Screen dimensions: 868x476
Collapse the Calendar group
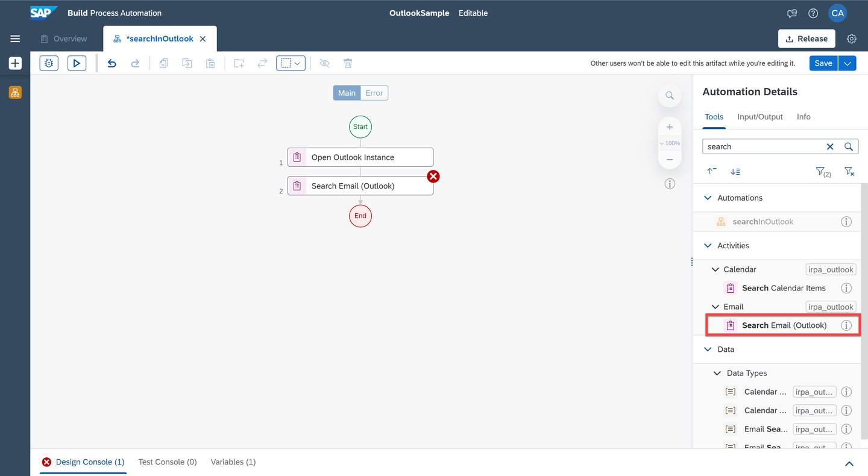[x=715, y=269]
